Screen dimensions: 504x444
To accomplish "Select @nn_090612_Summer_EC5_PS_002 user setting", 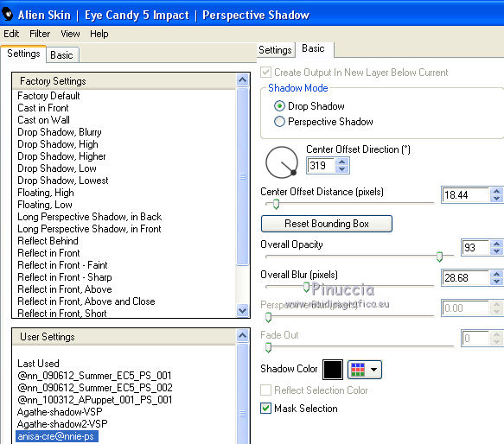I will coord(95,388).
